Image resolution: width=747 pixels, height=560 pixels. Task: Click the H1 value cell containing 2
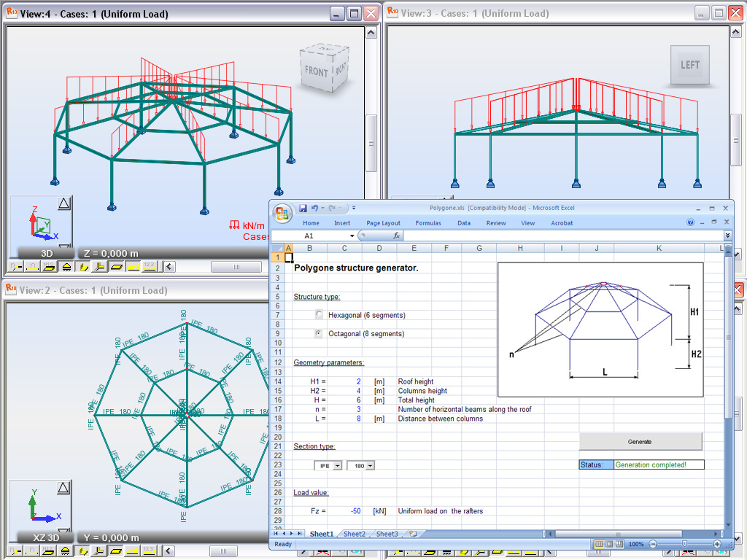(344, 381)
